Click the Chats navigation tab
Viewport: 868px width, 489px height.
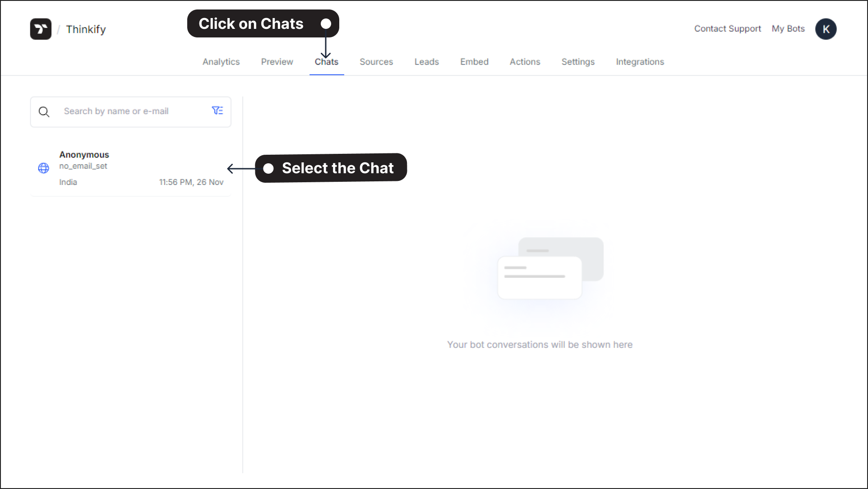[x=326, y=61]
